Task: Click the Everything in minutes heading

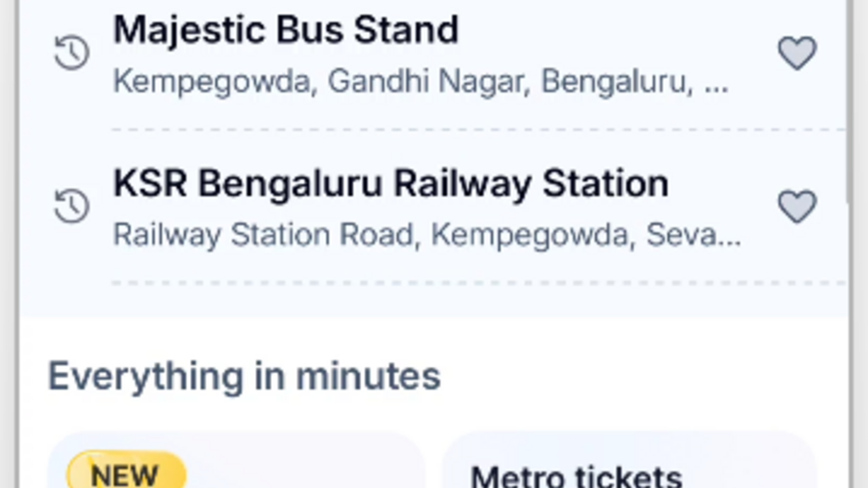Action: pos(244,376)
